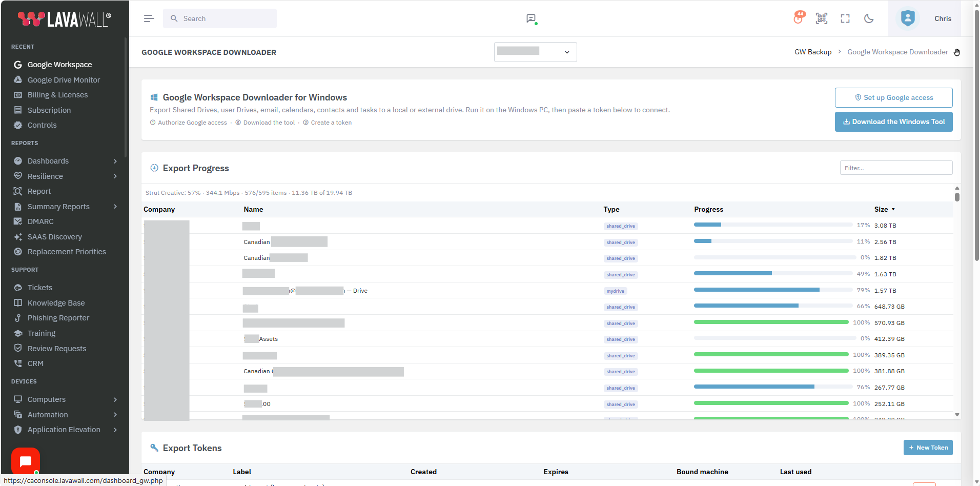Expand the Automation submenu
The image size is (980, 486).
115,415
